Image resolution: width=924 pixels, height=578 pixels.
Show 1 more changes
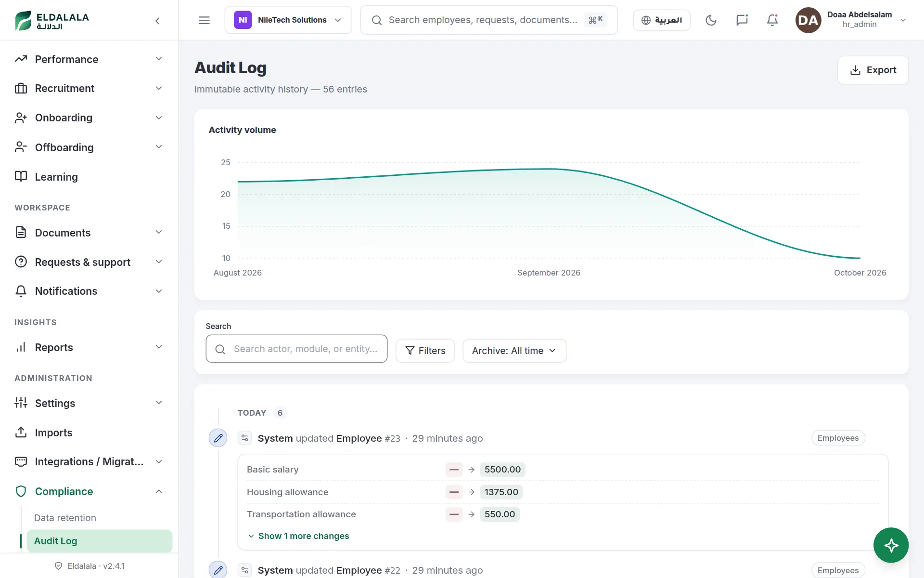(299, 536)
